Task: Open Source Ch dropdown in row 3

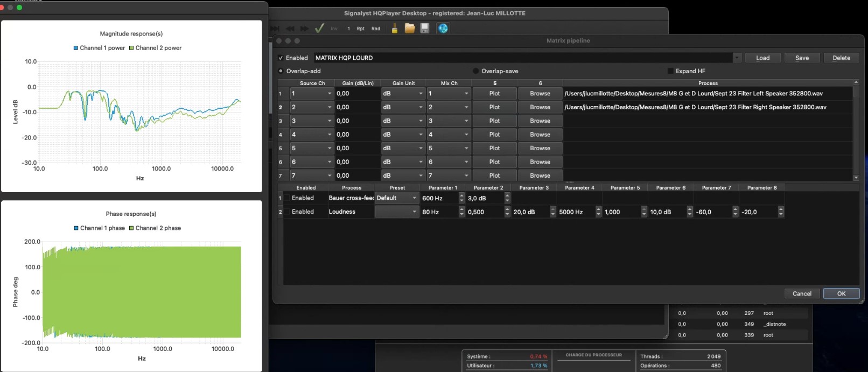Action: pyautogui.click(x=312, y=121)
